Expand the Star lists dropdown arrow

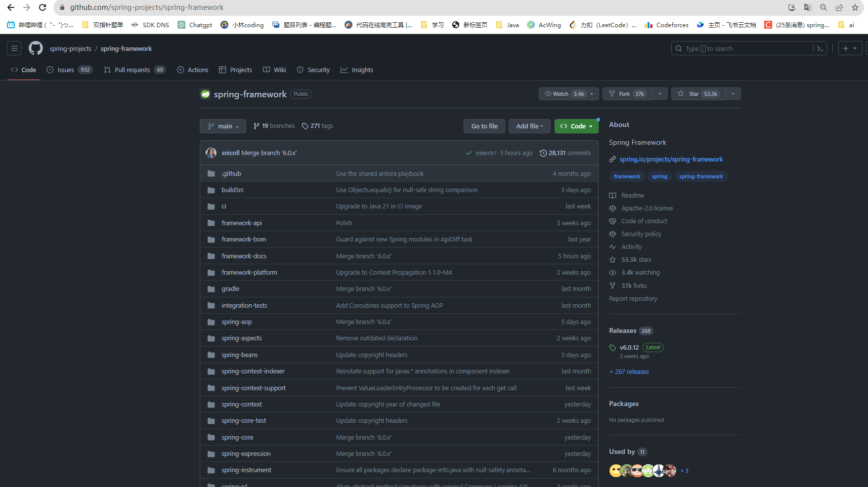pyautogui.click(x=733, y=94)
